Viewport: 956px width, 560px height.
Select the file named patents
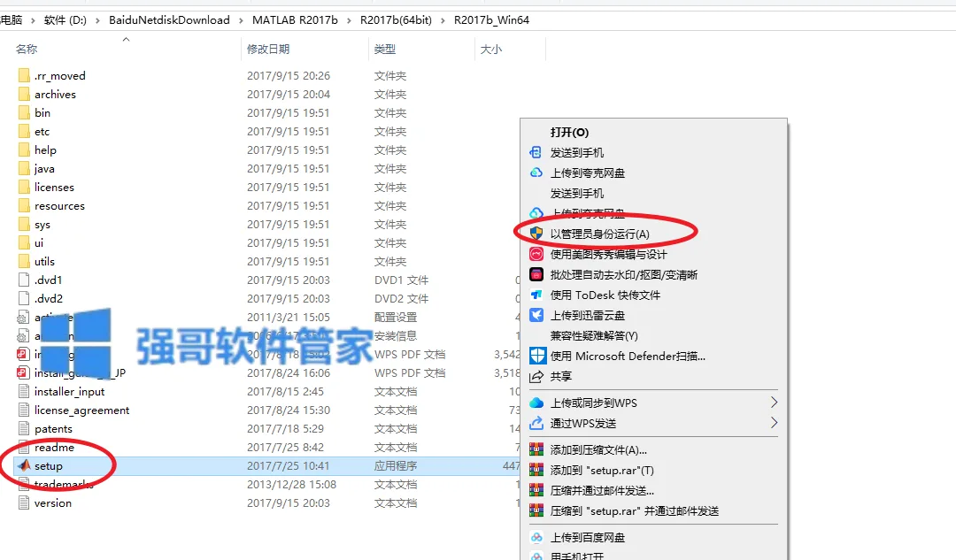click(x=53, y=429)
